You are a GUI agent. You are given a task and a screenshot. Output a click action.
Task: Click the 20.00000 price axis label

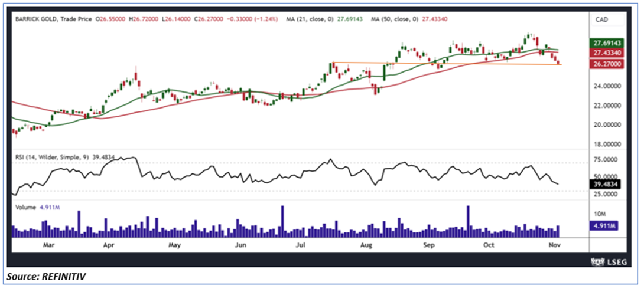607,124
